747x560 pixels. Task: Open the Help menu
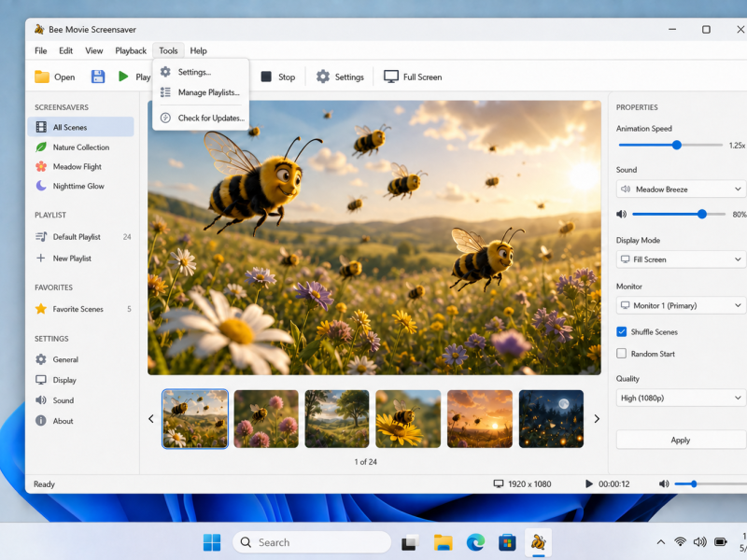pos(198,51)
